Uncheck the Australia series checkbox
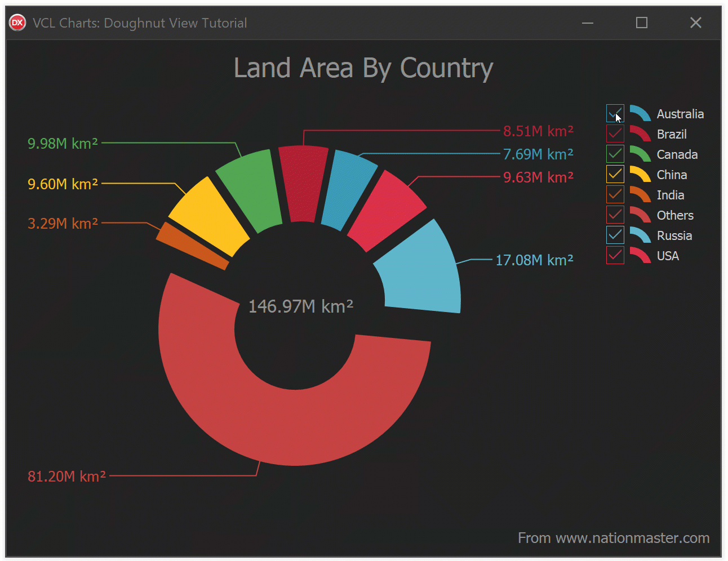 [615, 113]
